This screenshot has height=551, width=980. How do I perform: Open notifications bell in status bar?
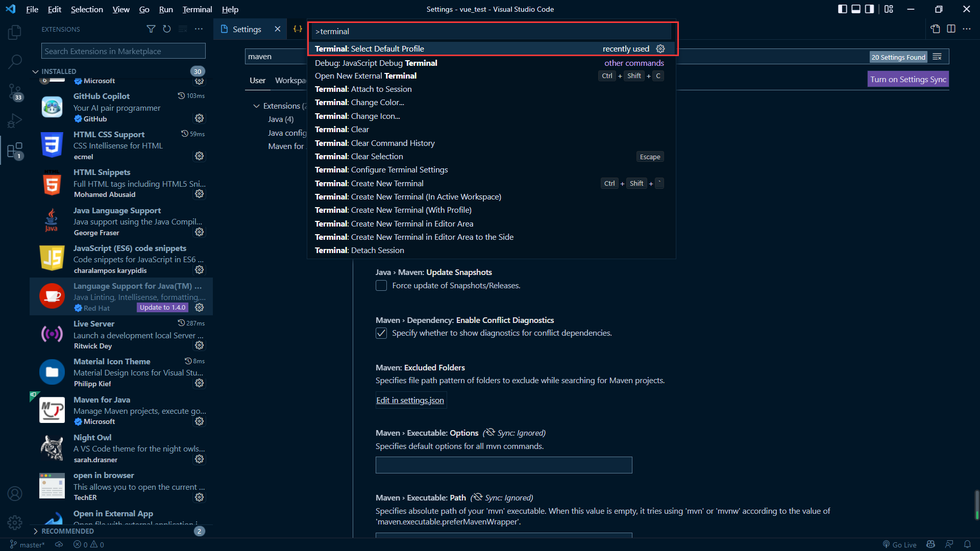tap(967, 544)
